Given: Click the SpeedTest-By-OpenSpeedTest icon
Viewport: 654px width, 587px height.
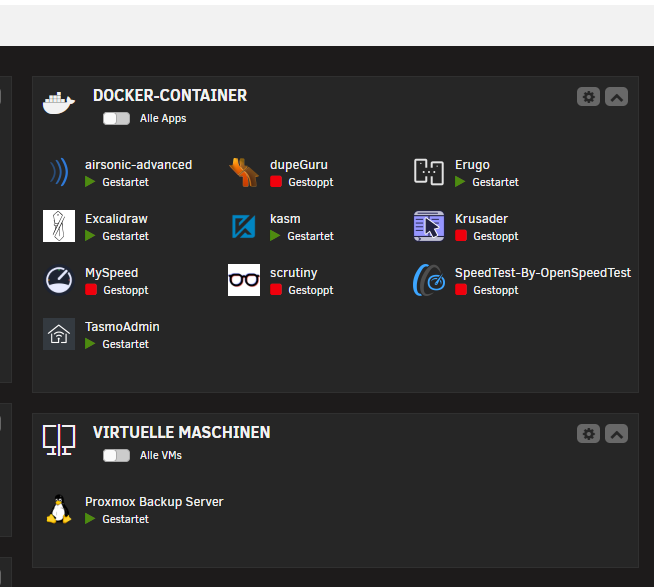Looking at the screenshot, I should click(x=429, y=280).
